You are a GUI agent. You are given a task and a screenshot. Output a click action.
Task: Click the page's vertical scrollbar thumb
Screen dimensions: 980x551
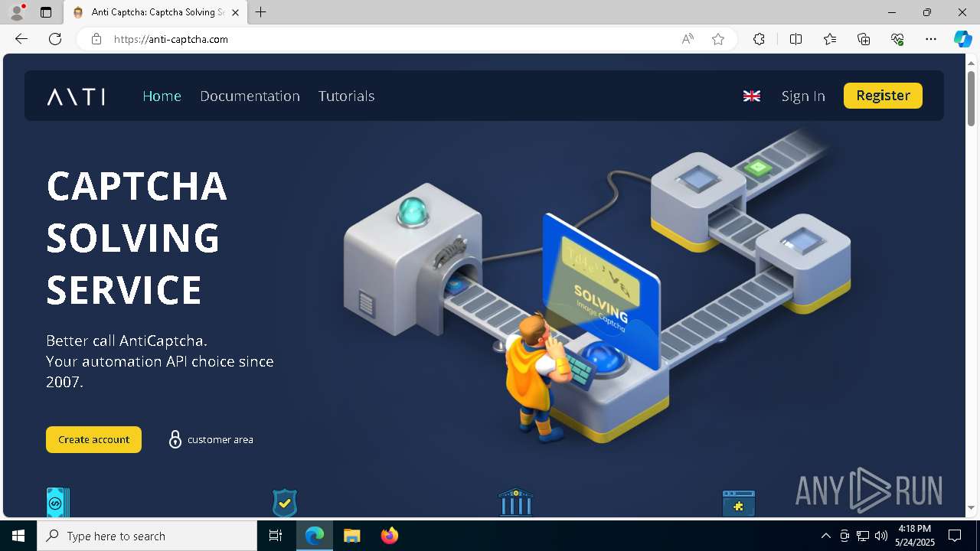(971, 98)
